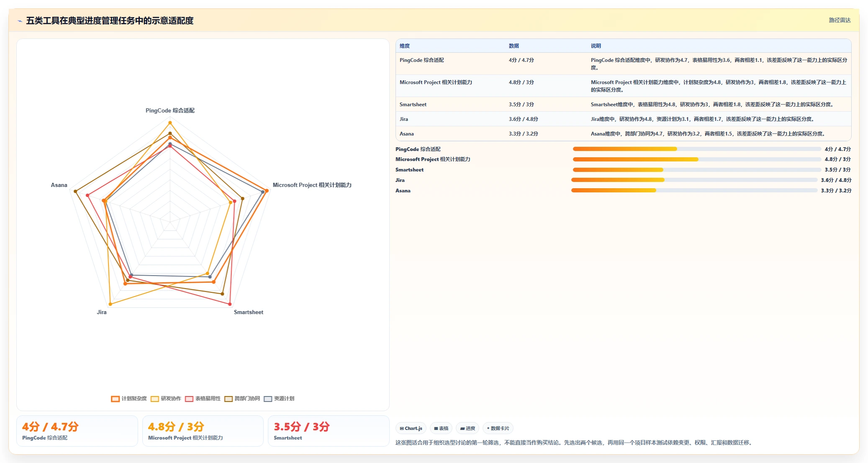Click the Jira progress label
Image resolution: width=868 pixels, height=463 pixels.
point(400,180)
